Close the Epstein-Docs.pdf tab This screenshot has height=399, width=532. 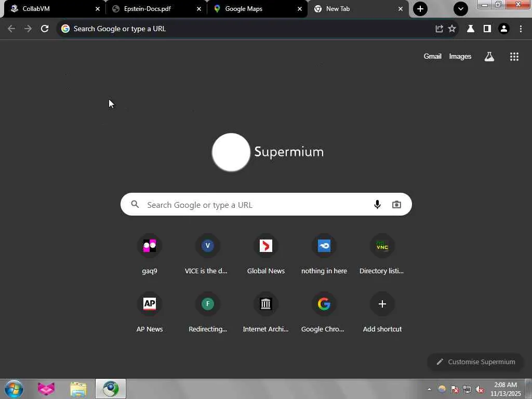point(199,9)
